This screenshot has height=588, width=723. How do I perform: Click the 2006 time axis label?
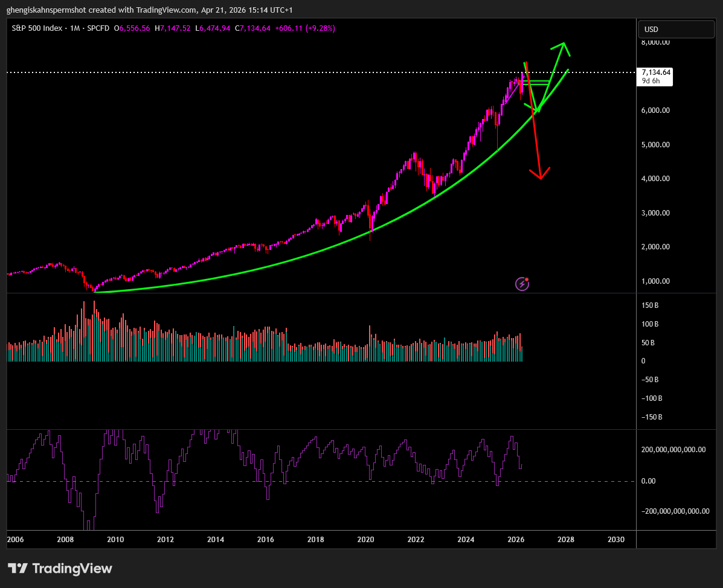point(15,540)
